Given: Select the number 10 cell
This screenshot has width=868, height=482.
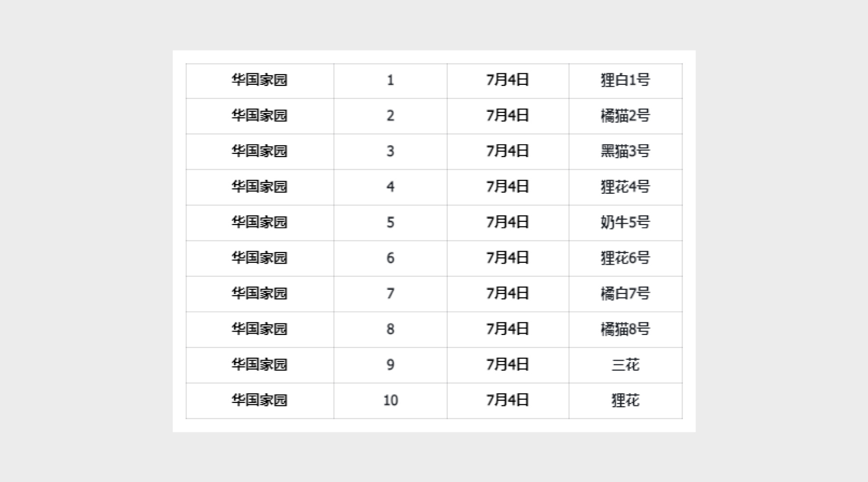Looking at the screenshot, I should coord(390,401).
